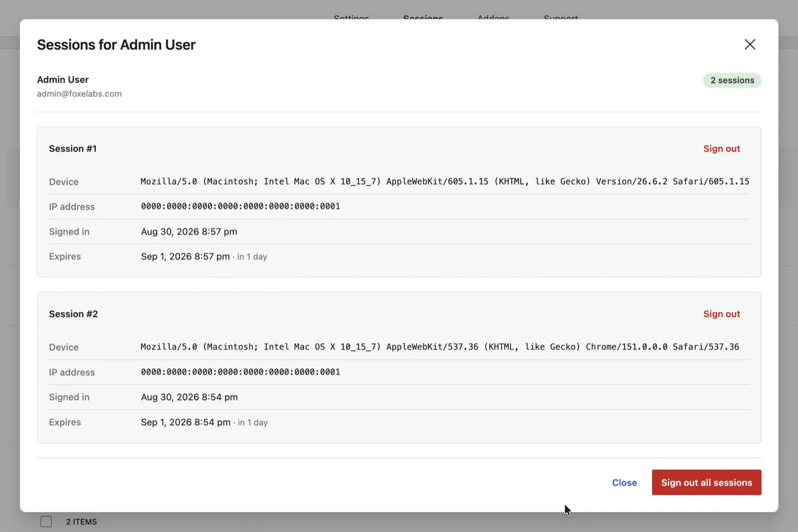The height and width of the screenshot is (532, 798).
Task: Click Aug 30, 2026 8:54 pm signed-in time
Action: pyautogui.click(x=189, y=397)
